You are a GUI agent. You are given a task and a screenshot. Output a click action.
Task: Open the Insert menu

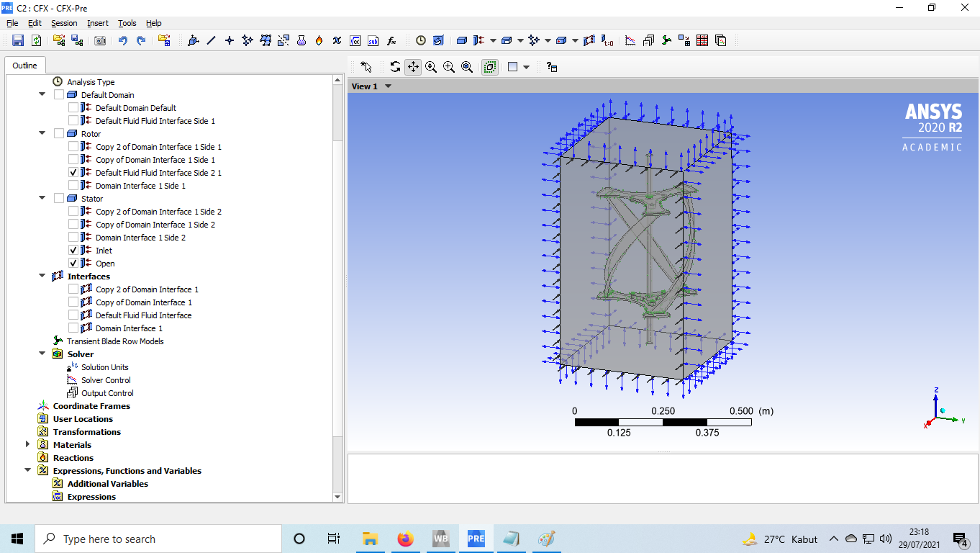(97, 23)
